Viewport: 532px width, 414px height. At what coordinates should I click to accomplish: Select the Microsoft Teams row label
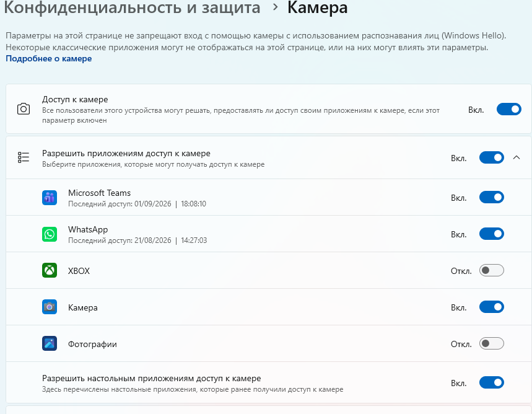pyautogui.click(x=100, y=193)
